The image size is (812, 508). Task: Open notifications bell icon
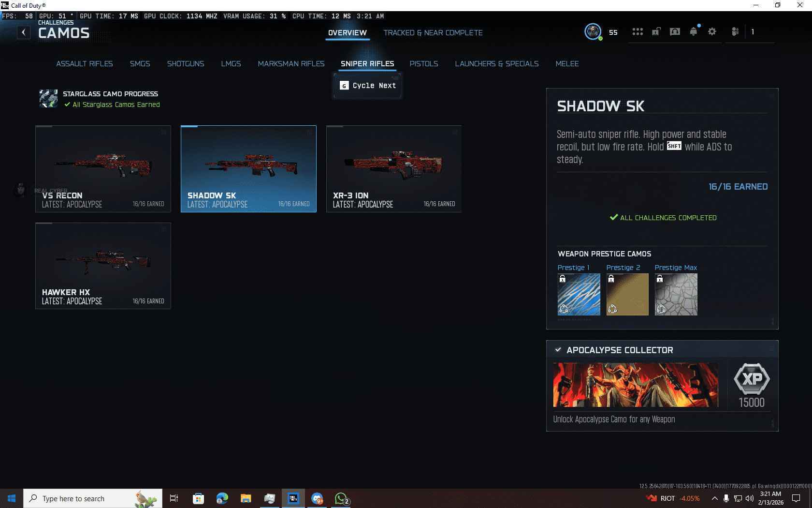pos(694,32)
